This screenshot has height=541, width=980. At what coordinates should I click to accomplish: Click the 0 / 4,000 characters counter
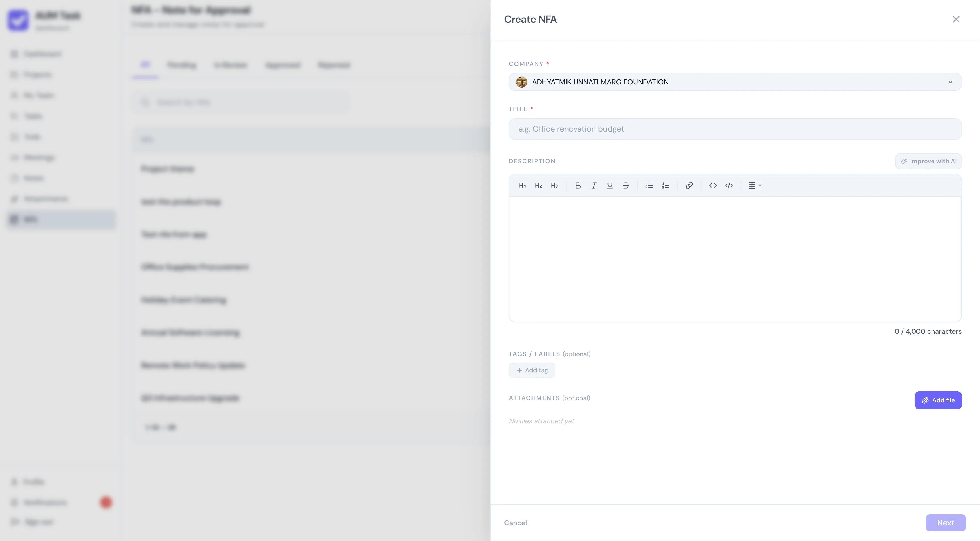928,331
